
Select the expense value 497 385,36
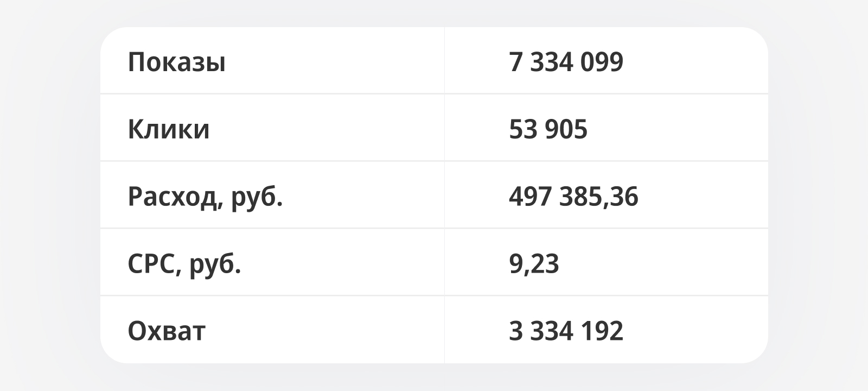tap(573, 197)
